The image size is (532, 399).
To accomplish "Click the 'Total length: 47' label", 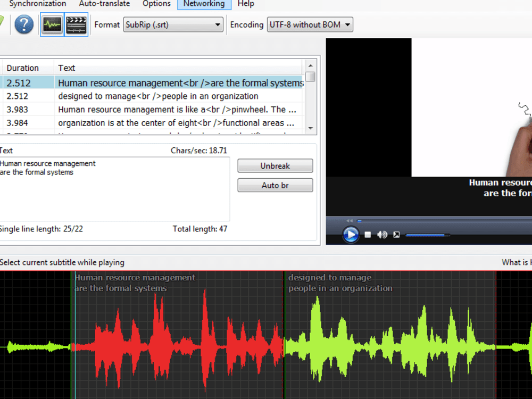I will pyautogui.click(x=200, y=229).
